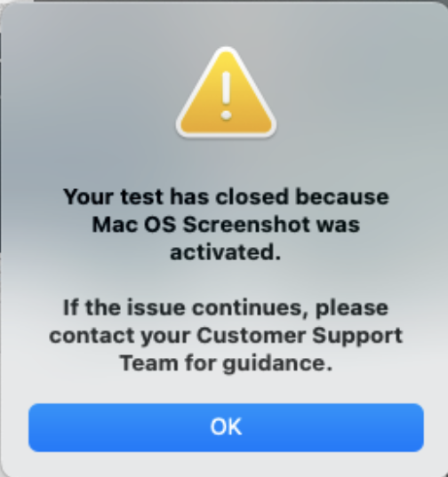This screenshot has height=477, width=448.
Task: Click the 'Mac OS' words in the alert title
Action: pyautogui.click(x=134, y=225)
